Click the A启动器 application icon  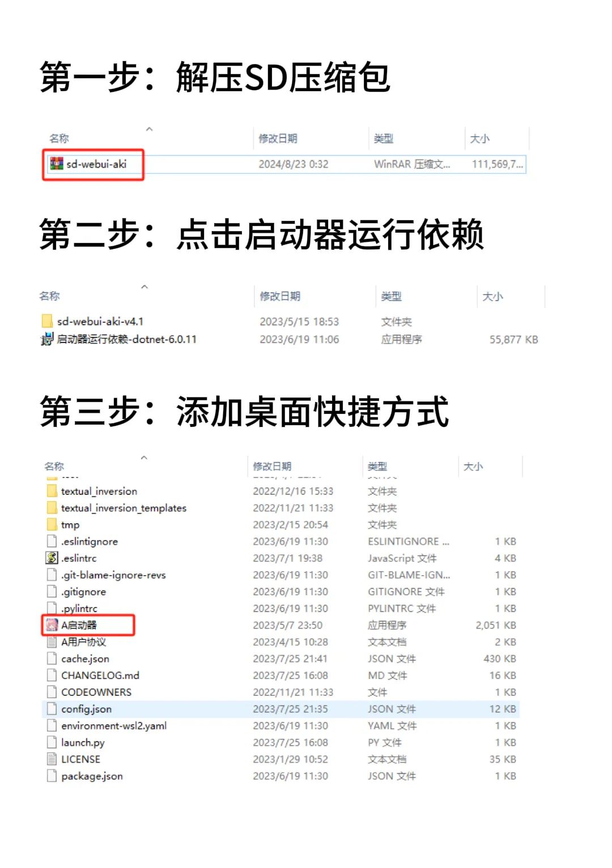point(52,625)
